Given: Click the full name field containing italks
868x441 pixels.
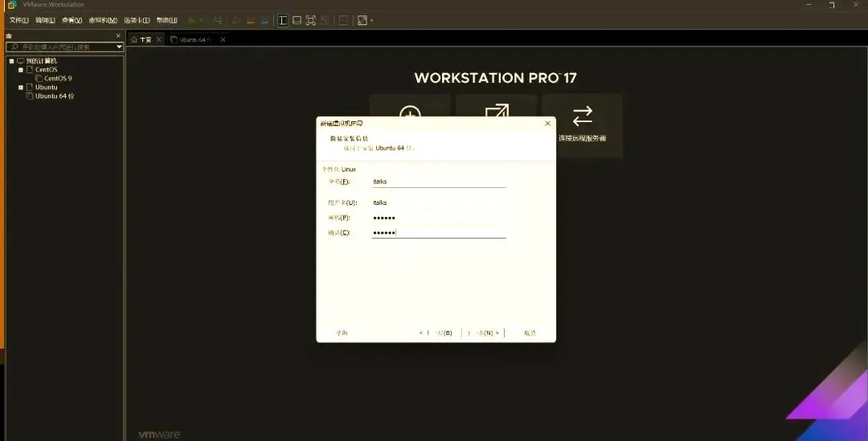Looking at the screenshot, I should click(x=439, y=182).
